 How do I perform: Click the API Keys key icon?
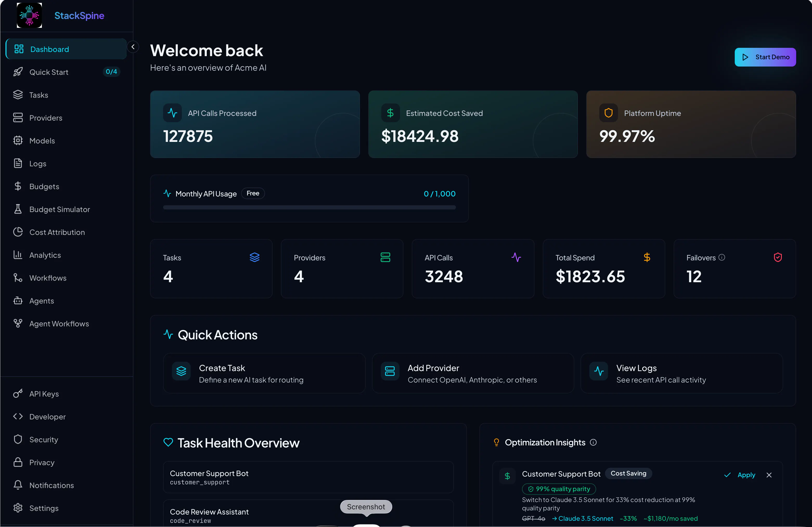(18, 393)
